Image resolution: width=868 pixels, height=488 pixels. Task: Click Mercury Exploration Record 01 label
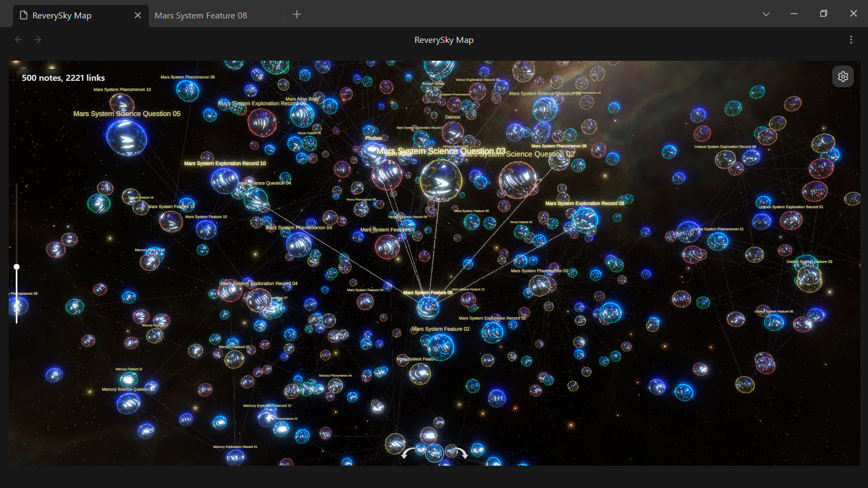235,447
